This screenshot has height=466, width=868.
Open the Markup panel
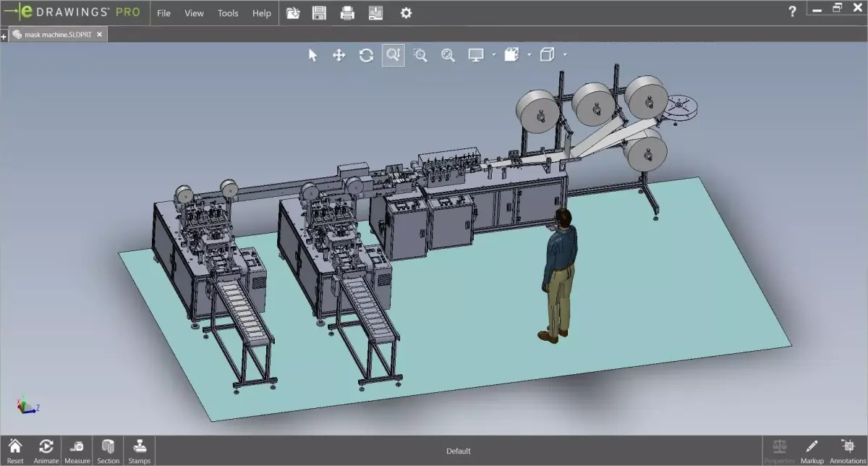[812, 451]
